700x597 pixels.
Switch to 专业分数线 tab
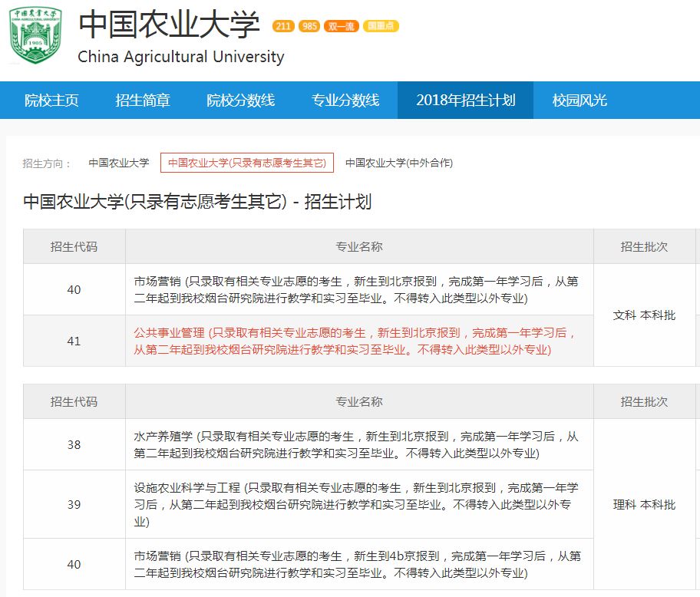[345, 100]
